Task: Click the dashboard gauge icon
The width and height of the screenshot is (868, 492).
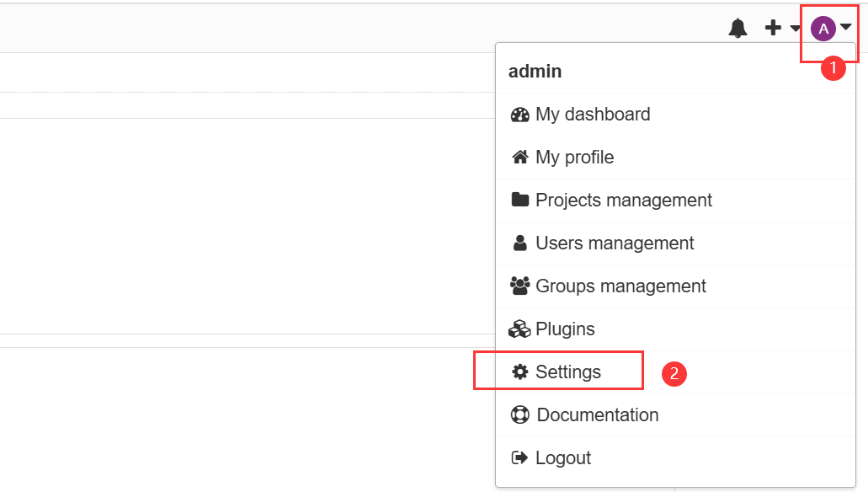Action: (x=519, y=115)
